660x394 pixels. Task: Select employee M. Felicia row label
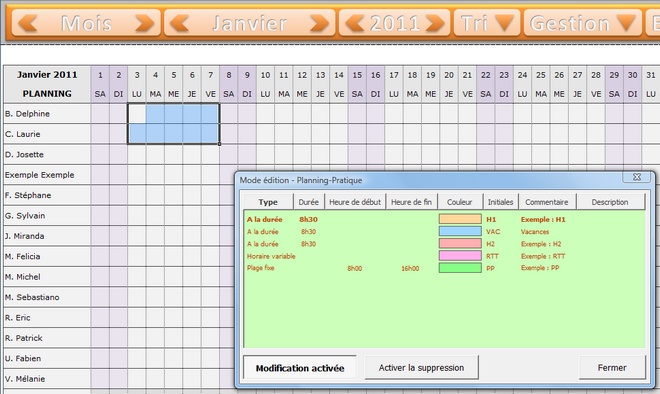47,256
